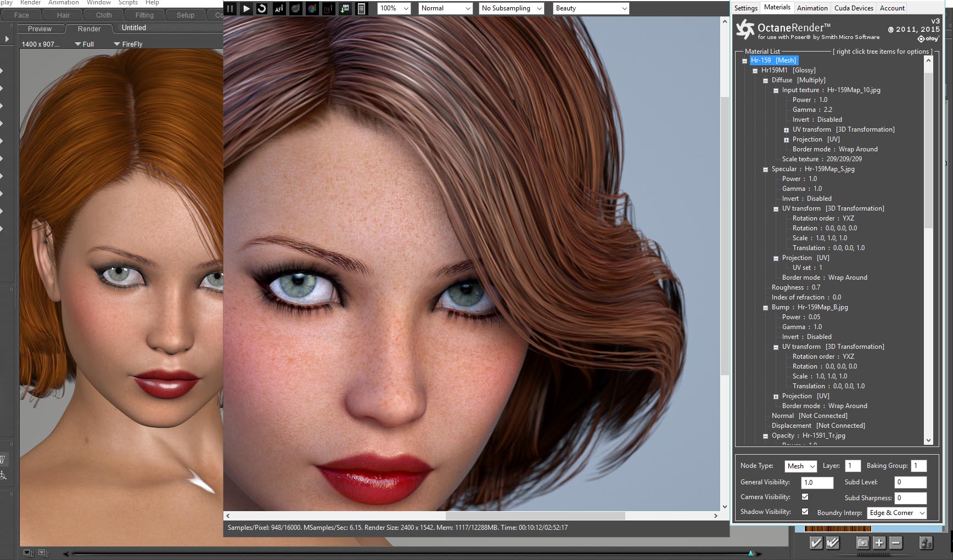Click the plus add icon
953x560 pixels.
tap(879, 542)
